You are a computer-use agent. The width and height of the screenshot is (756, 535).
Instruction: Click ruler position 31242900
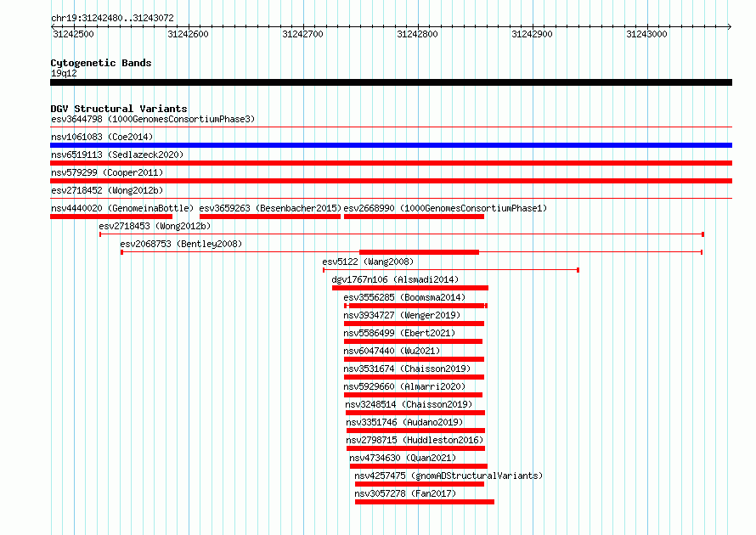coord(533,34)
